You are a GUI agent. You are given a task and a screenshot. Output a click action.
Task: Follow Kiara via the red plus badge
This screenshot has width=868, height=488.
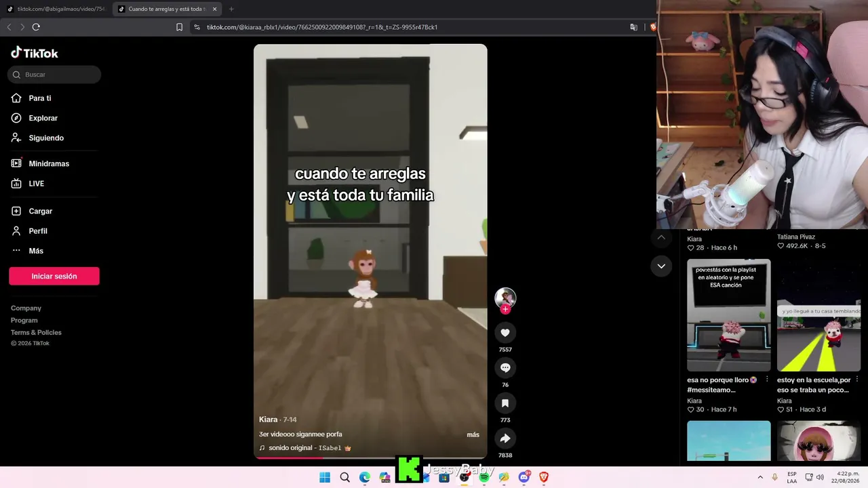coord(505,309)
